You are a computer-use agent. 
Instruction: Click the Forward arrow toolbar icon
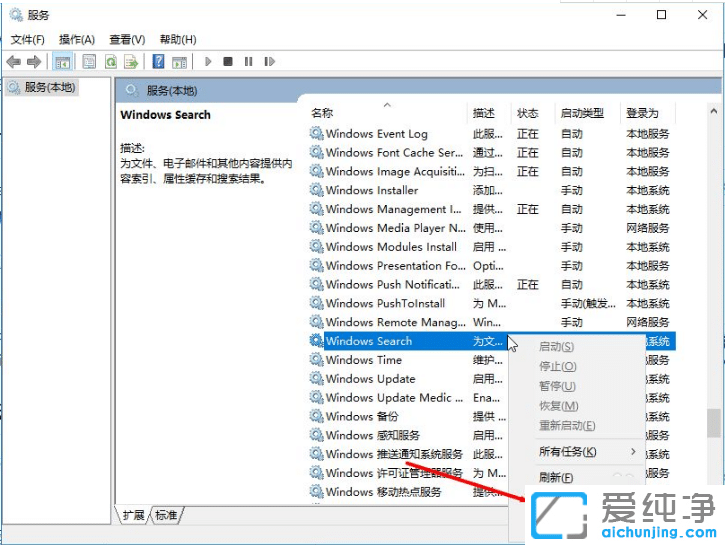(34, 61)
